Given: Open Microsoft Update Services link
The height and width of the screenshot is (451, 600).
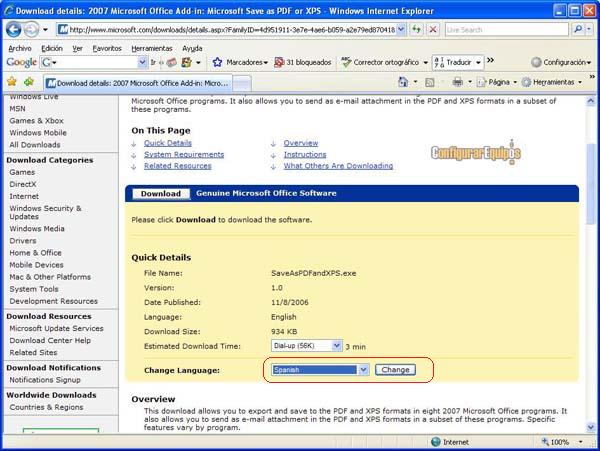Looking at the screenshot, I should pyautogui.click(x=56, y=329).
